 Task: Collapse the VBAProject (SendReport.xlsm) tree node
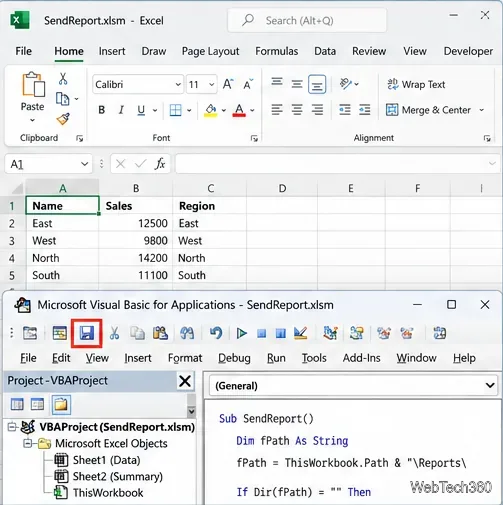tap(12, 427)
